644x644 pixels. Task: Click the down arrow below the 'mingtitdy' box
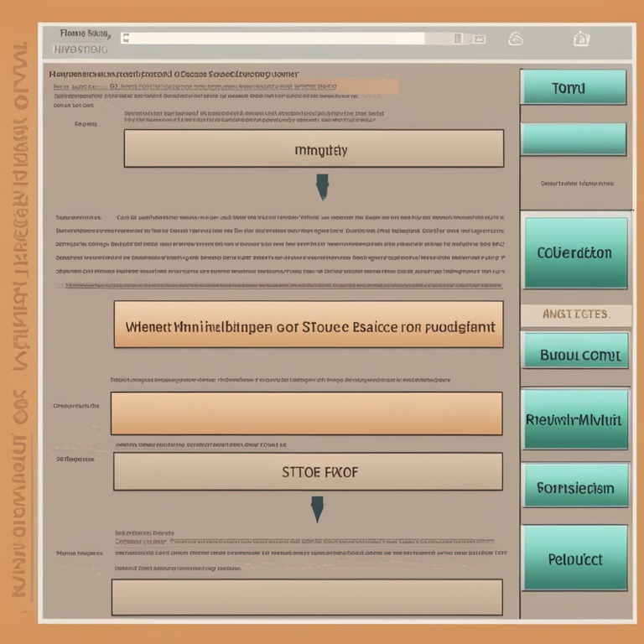(322, 187)
